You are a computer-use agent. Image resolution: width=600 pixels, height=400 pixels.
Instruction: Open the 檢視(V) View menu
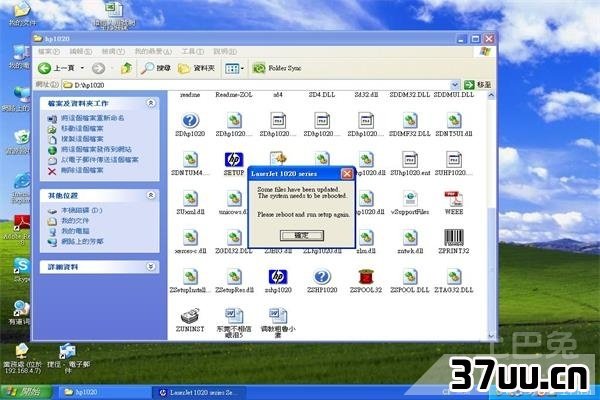[113, 51]
